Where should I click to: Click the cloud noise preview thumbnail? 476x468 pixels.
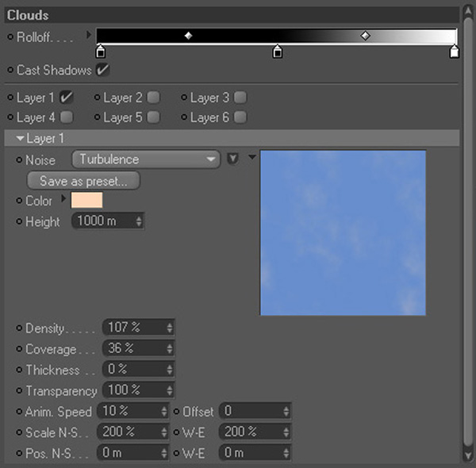[343, 232]
